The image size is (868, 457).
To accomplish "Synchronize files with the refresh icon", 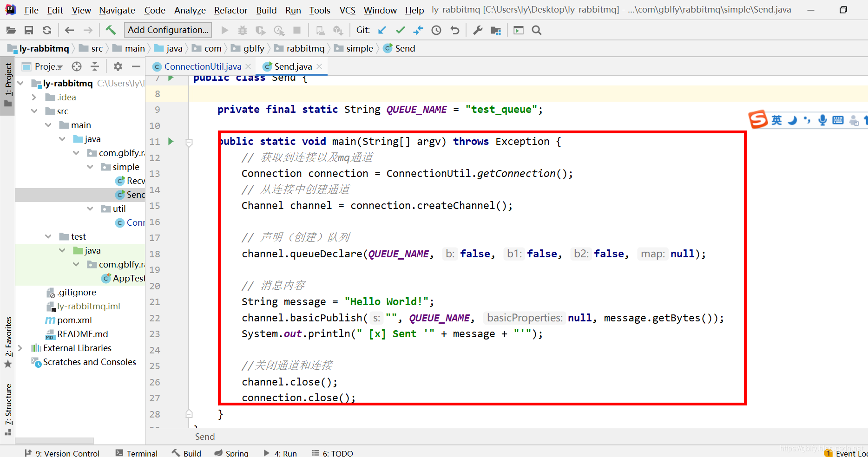I will pos(47,30).
